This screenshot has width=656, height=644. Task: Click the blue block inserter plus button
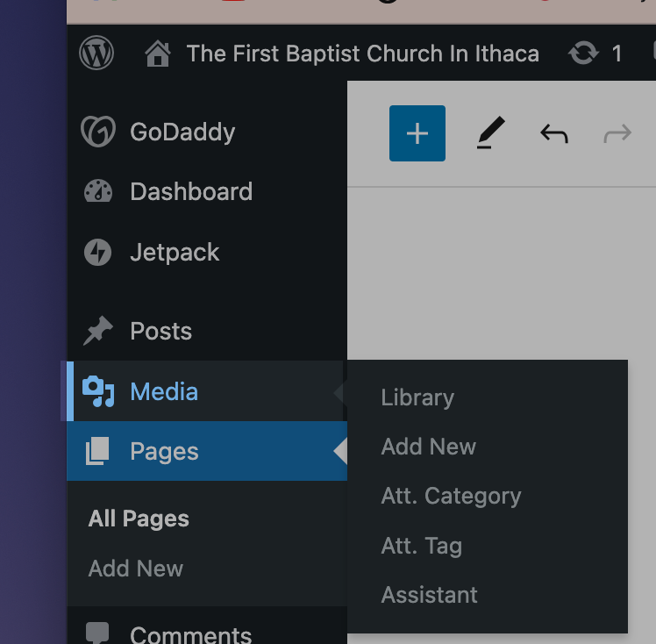click(417, 133)
